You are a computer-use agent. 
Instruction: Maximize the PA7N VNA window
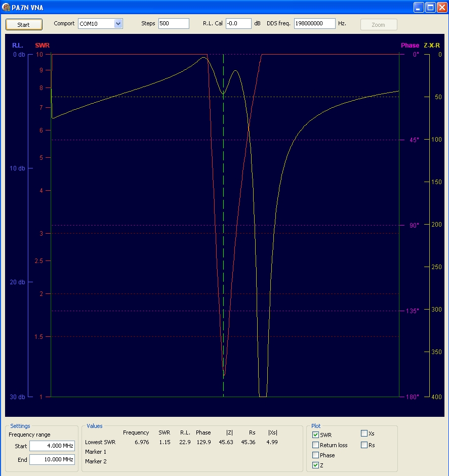(430, 7)
